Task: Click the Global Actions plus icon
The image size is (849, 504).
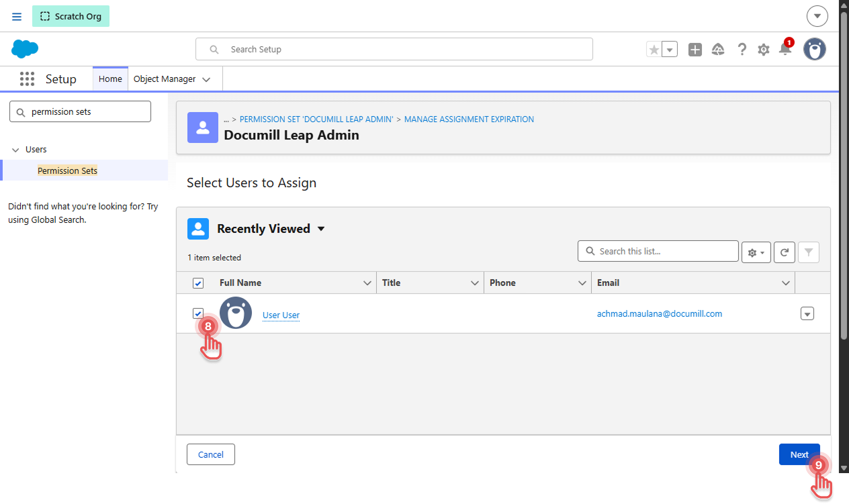Action: pos(695,50)
